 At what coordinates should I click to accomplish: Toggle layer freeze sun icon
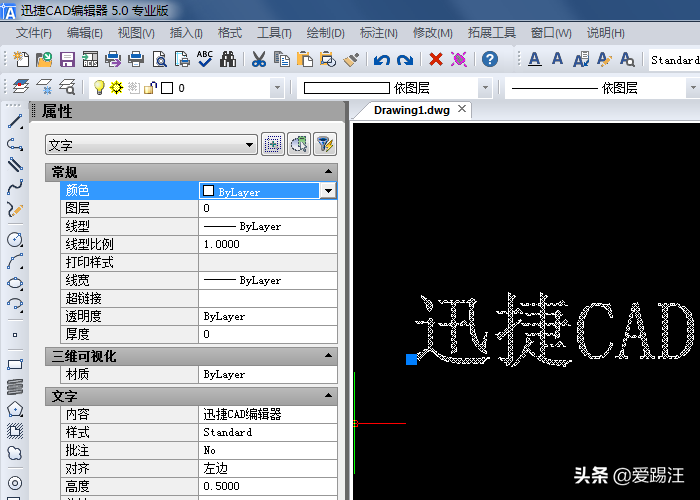pyautogui.click(x=116, y=88)
